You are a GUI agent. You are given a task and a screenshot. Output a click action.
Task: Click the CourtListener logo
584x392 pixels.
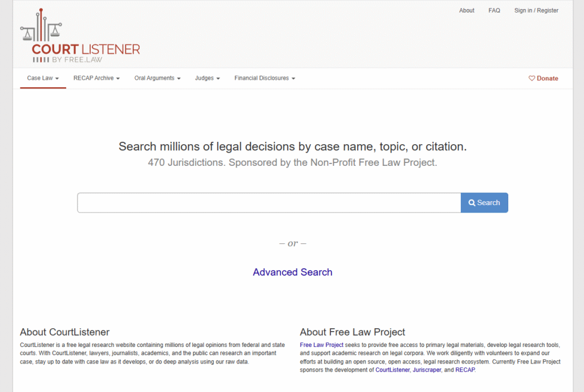[x=80, y=36]
